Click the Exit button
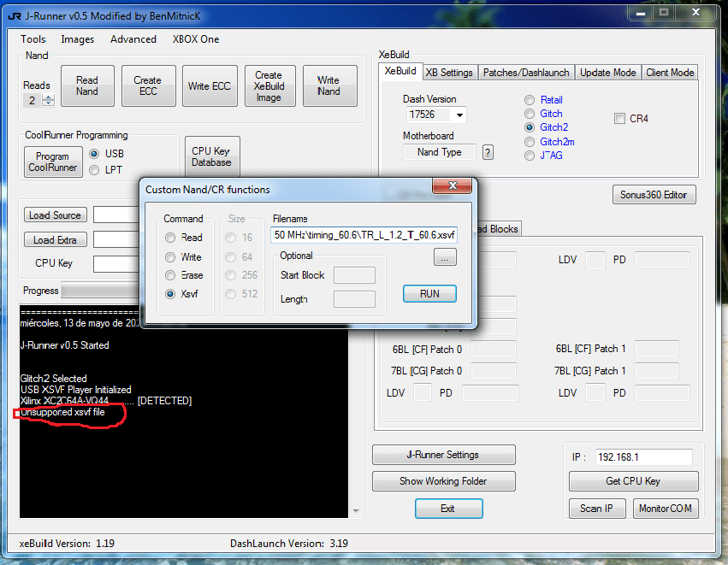The height and width of the screenshot is (565, 728). tap(448, 509)
